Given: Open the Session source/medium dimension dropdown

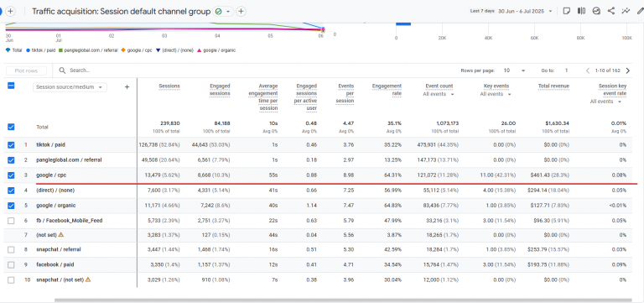Looking at the screenshot, I should (70, 87).
